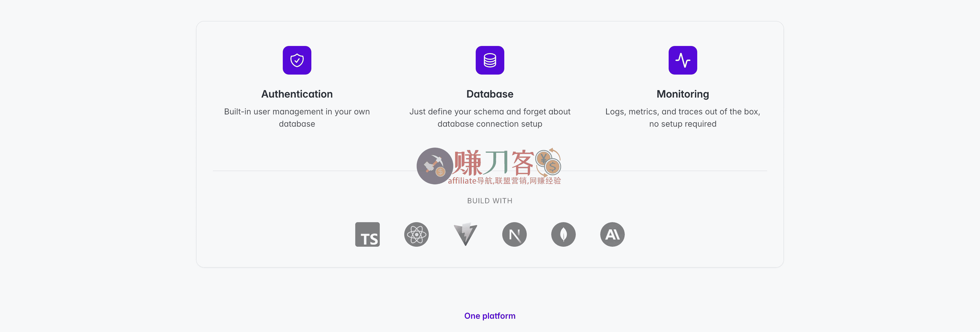The height and width of the screenshot is (332, 980).
Task: Select the React atom logo
Action: coord(416,234)
